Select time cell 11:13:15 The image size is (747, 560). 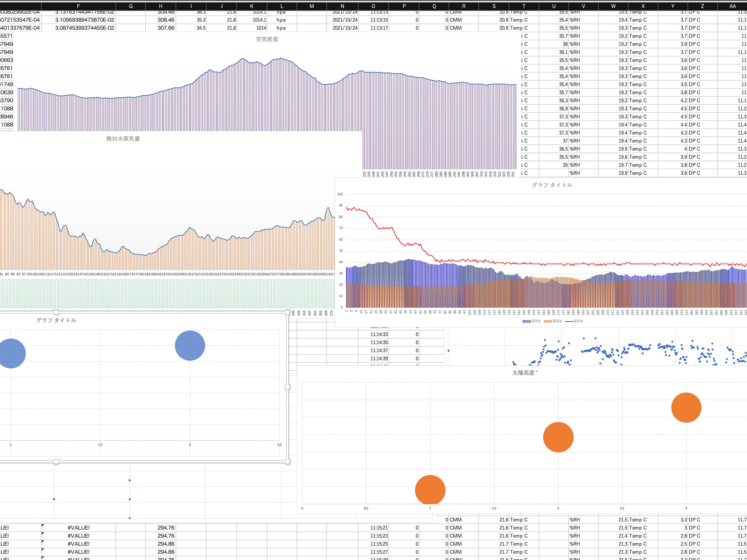373,20
